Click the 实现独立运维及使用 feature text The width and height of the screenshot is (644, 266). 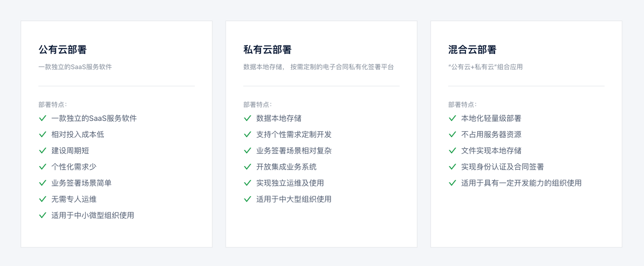[x=290, y=183]
